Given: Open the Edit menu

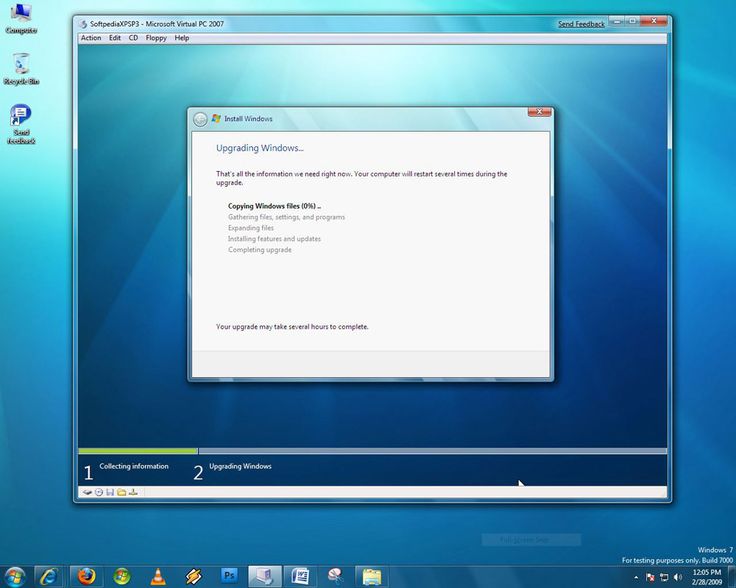Looking at the screenshot, I should coord(115,38).
